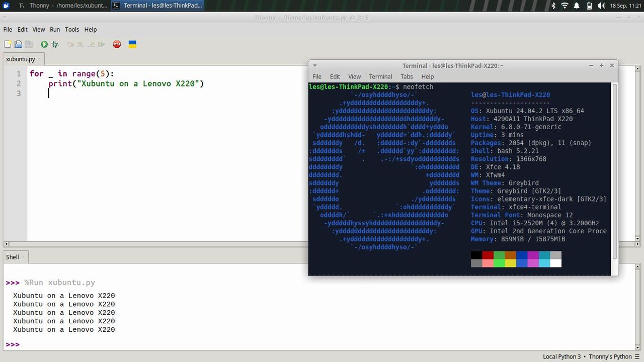
Task: Open the volume tray icon
Action: (x=601, y=6)
